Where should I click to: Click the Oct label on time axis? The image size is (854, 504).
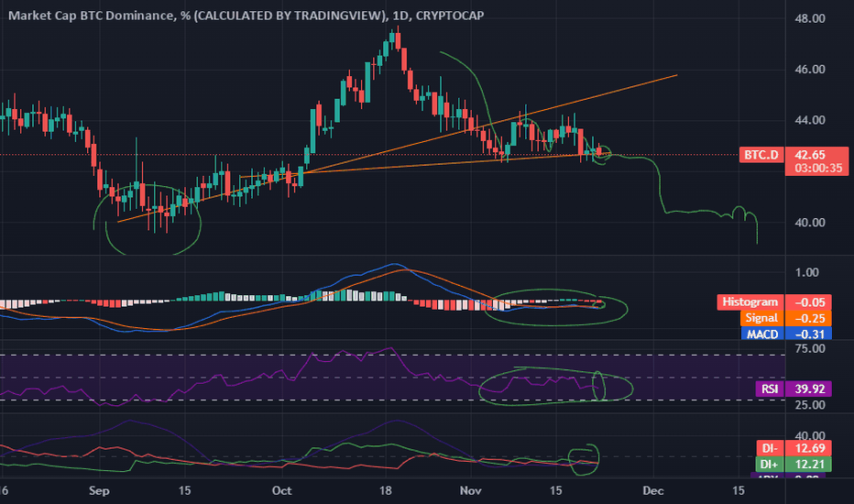[x=282, y=491]
